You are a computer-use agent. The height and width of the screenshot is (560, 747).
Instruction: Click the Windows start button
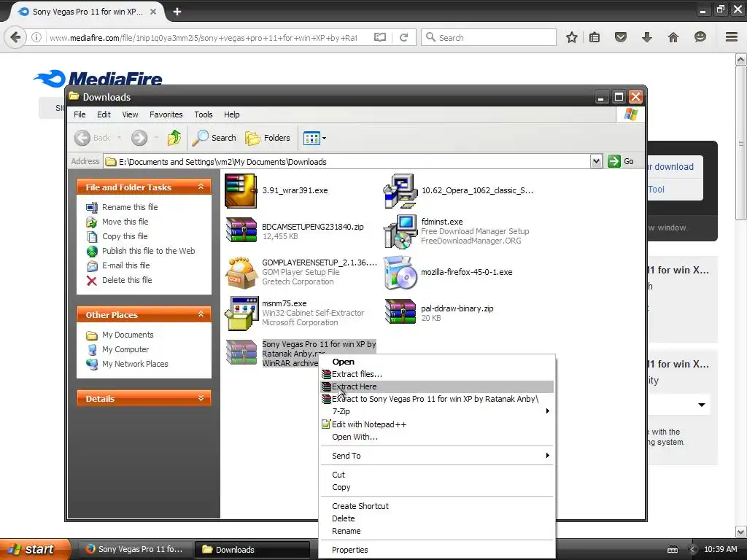coord(34,550)
